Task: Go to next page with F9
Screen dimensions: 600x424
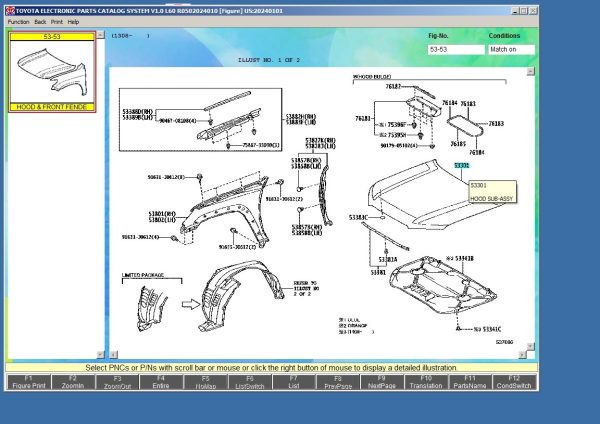Action: coord(383,383)
